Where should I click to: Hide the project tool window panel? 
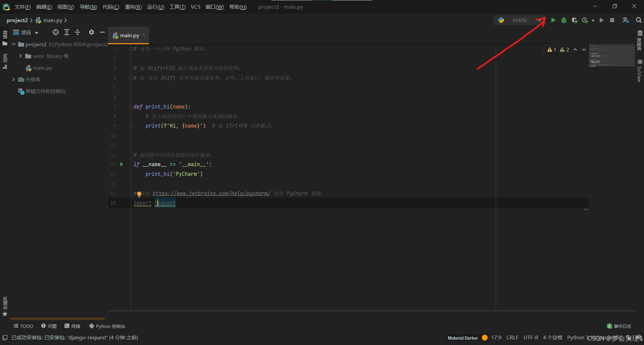tap(102, 32)
